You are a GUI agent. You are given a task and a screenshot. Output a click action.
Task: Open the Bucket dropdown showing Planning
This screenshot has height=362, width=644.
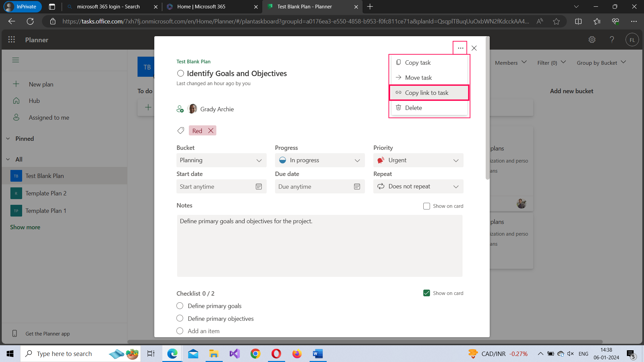pyautogui.click(x=221, y=160)
